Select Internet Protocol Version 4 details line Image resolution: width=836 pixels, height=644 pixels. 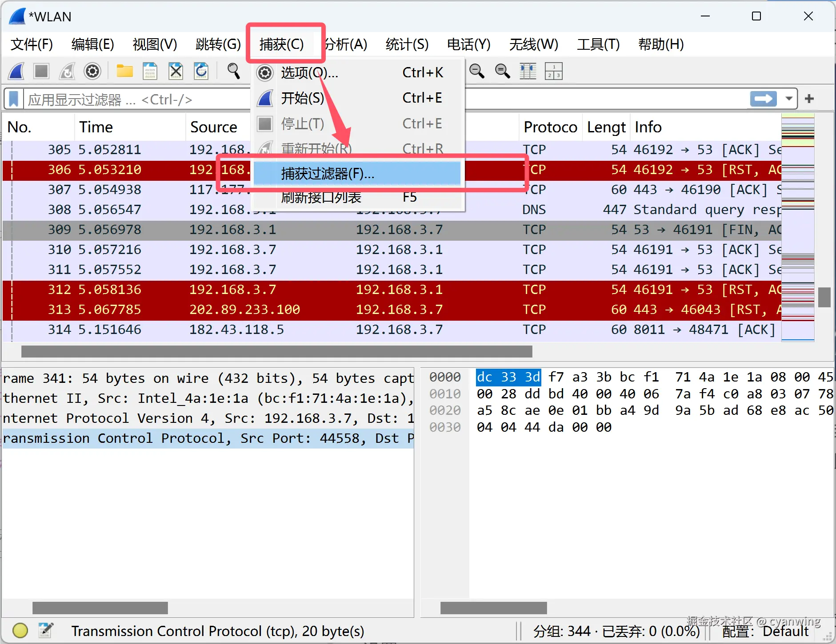click(208, 418)
